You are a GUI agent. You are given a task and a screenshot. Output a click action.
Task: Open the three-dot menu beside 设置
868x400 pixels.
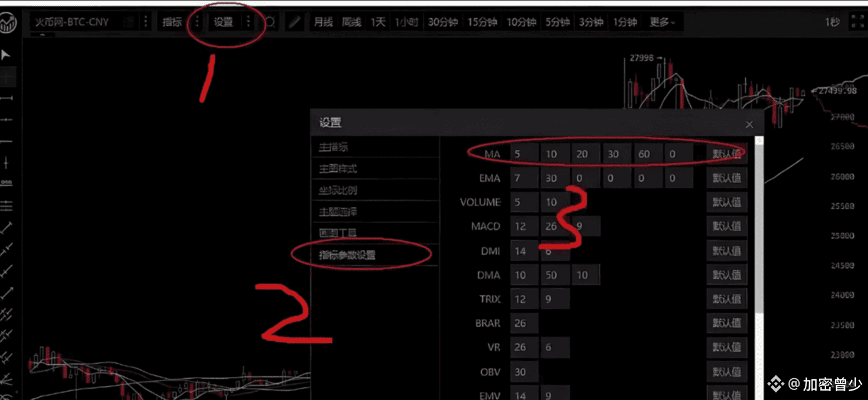pos(248,22)
